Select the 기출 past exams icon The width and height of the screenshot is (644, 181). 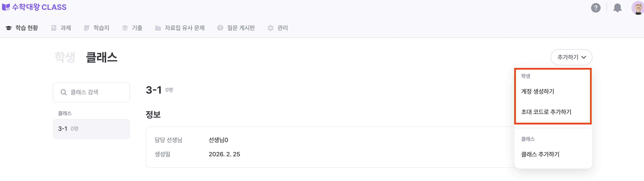(125, 28)
